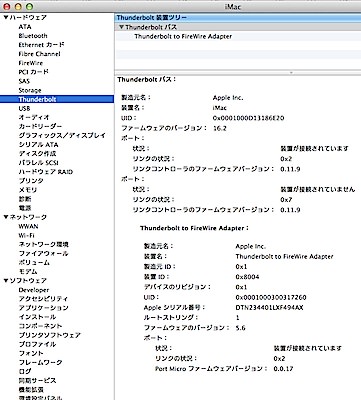Image resolution: width=361 pixels, height=400 pixels.
Task: Open グラフィックス/ディスプレイ entry
Action: point(62,135)
